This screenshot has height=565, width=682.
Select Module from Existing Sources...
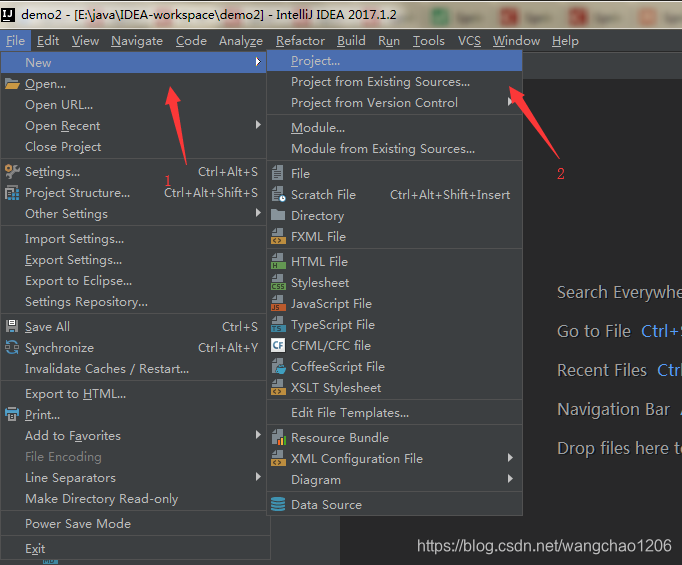pyautogui.click(x=394, y=149)
